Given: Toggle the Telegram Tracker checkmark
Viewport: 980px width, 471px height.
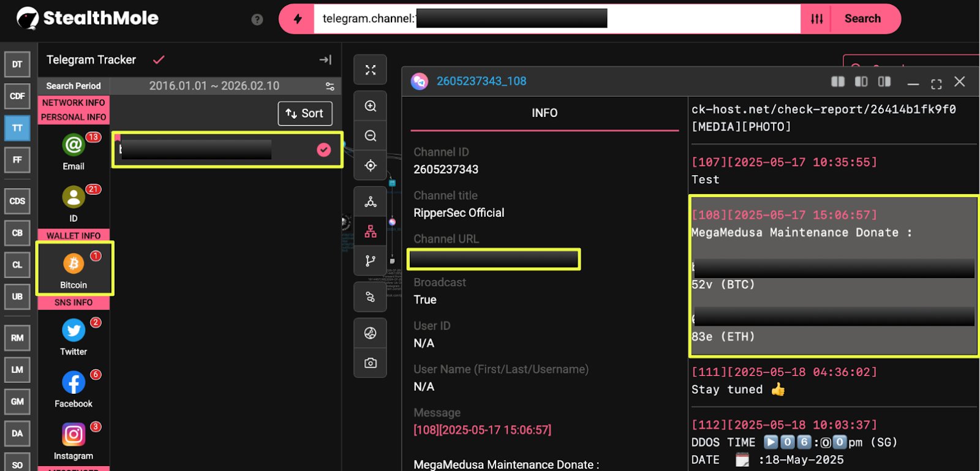Looking at the screenshot, I should pos(159,59).
